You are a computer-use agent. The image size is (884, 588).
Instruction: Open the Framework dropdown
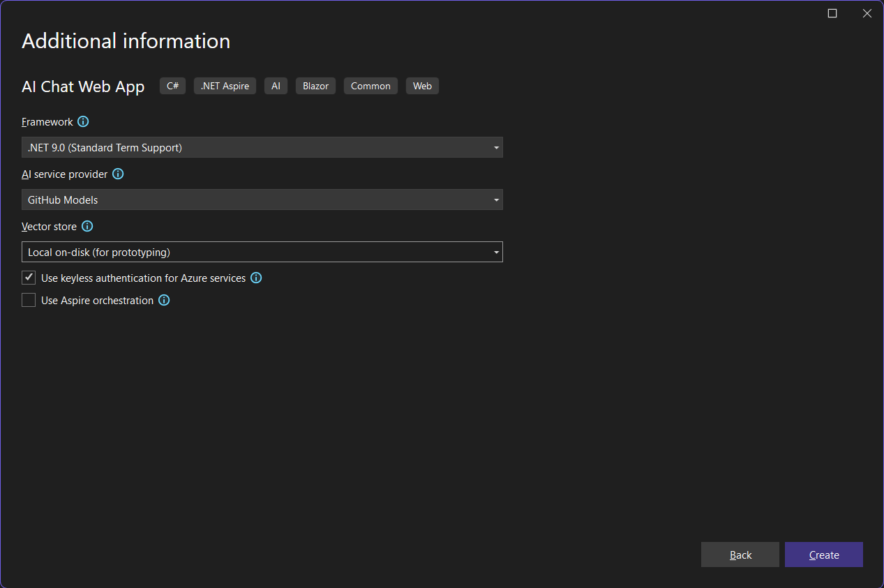pos(262,147)
